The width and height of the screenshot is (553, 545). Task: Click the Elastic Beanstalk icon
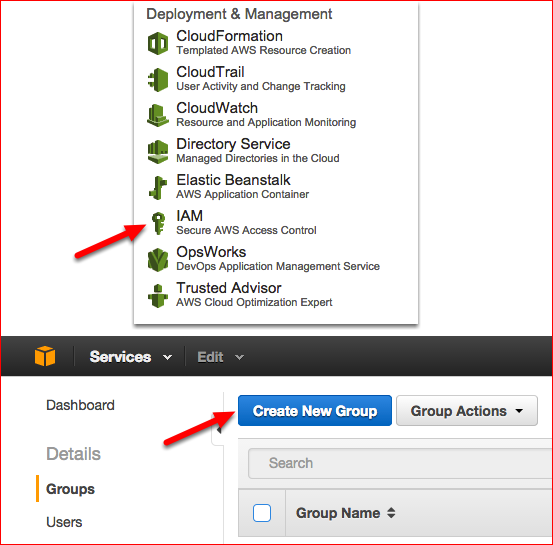(158, 188)
